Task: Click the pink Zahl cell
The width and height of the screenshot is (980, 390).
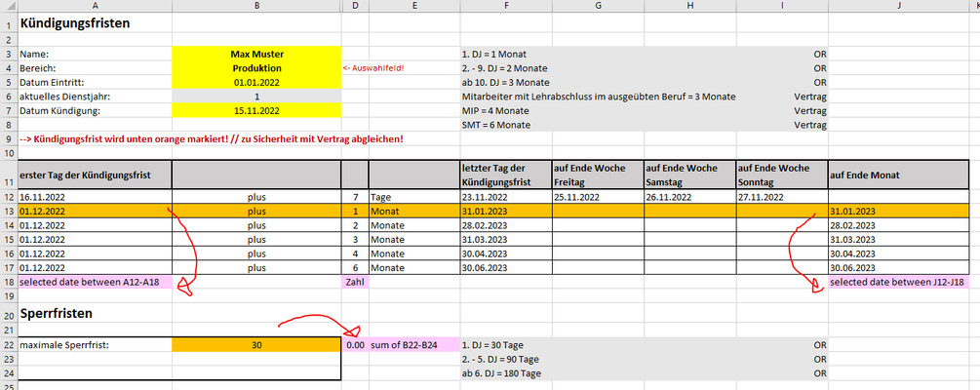Action: click(355, 282)
